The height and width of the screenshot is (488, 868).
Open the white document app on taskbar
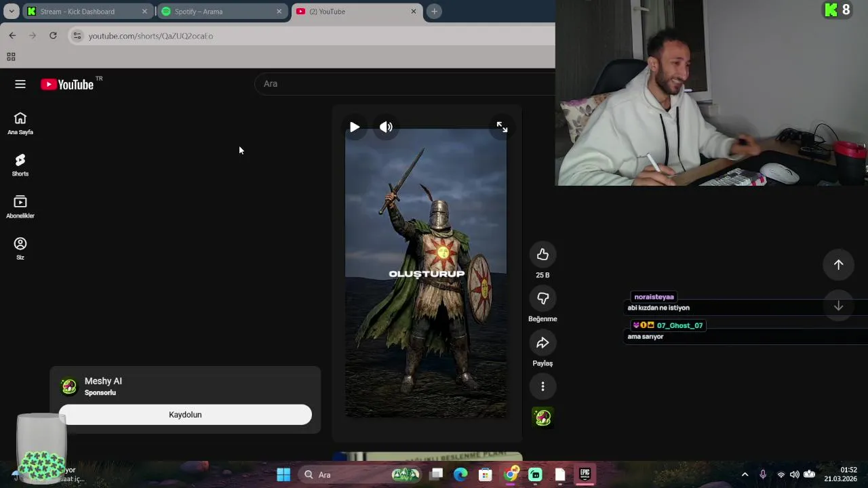[x=560, y=474]
